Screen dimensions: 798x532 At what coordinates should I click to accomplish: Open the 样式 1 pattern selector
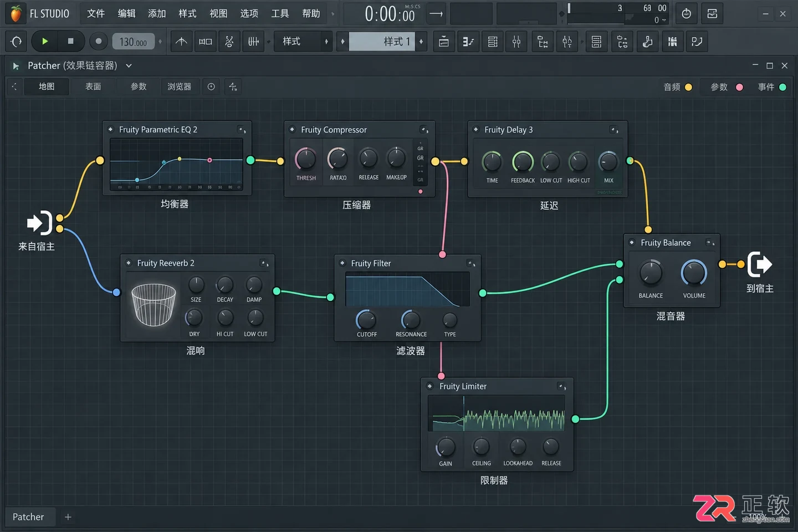[382, 42]
